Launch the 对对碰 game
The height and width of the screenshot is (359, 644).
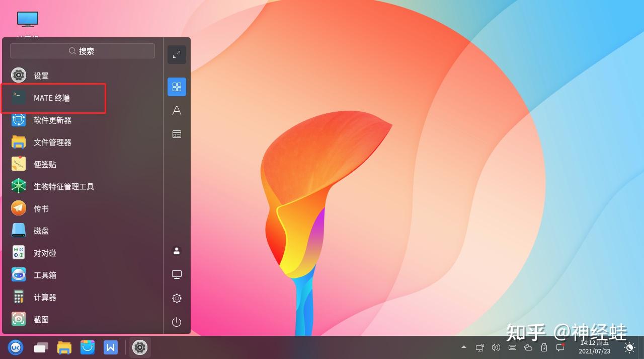83,253
